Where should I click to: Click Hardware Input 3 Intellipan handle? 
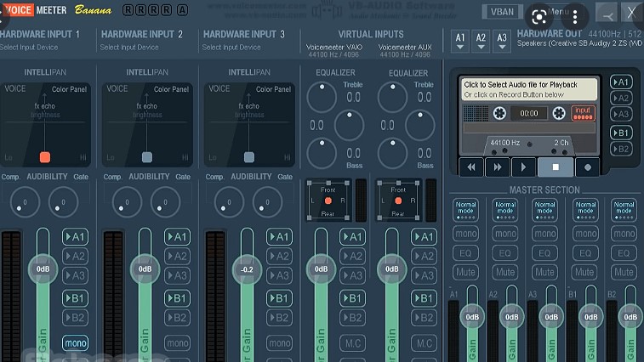click(x=249, y=157)
